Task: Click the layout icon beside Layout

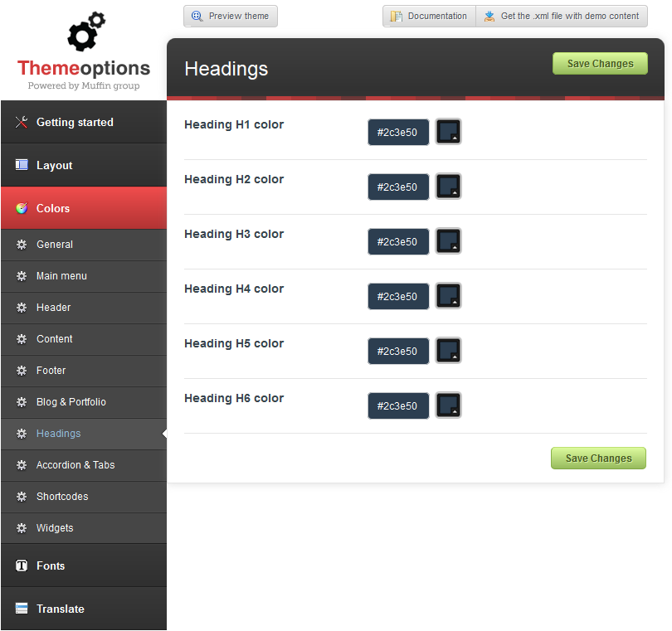Action: (x=22, y=165)
